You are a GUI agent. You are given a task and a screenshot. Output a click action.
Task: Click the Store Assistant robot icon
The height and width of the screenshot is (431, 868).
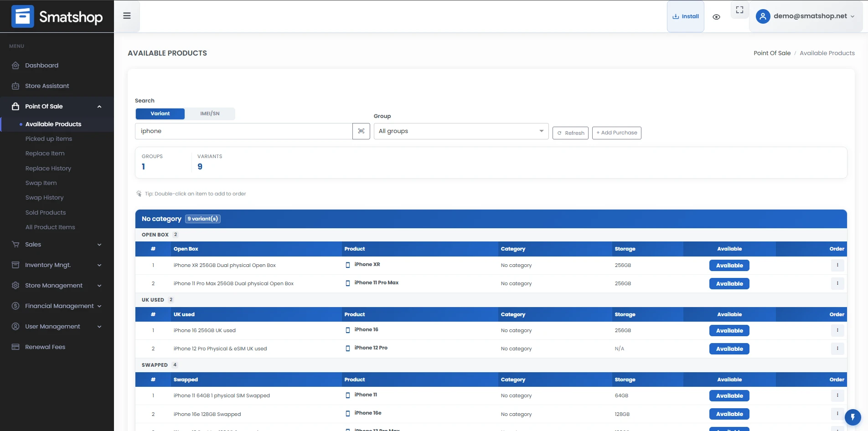[x=15, y=86]
